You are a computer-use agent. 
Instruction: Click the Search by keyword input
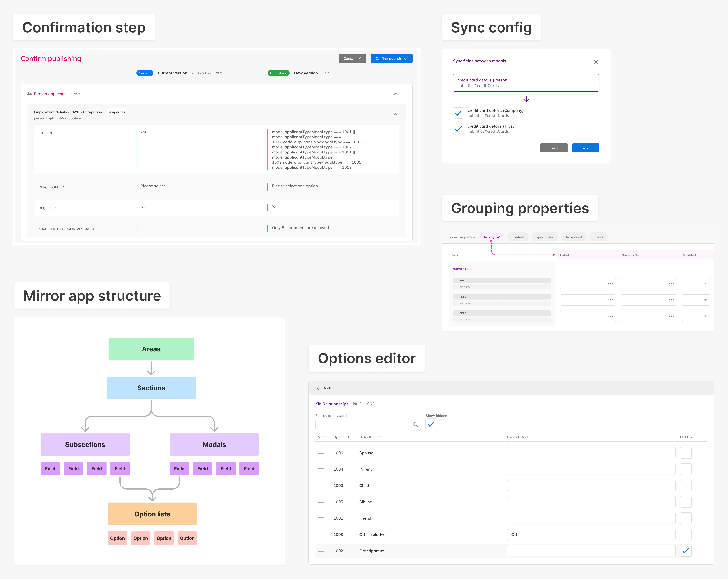click(368, 425)
